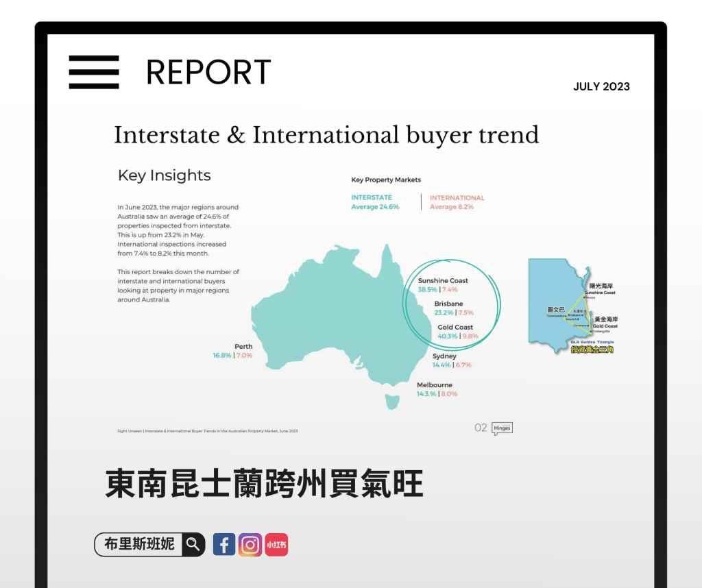Click the red Xiaohongshu icon
Image resolution: width=702 pixels, height=588 pixels.
(x=276, y=545)
